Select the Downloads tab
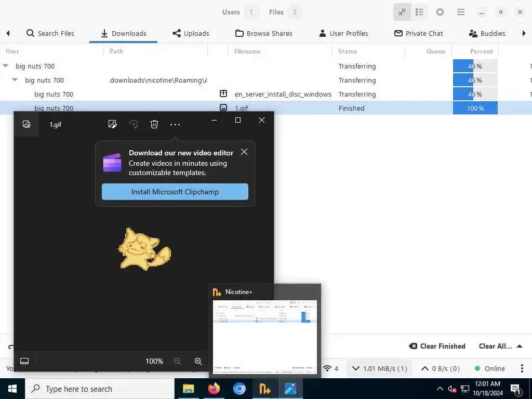The width and height of the screenshot is (532, 399). pos(124,33)
